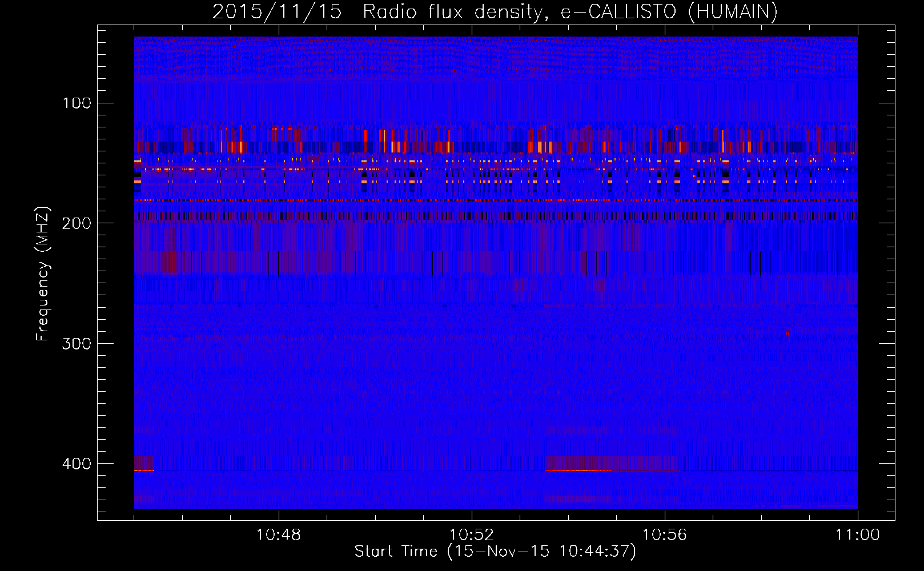Click the Start Time axis label

click(x=495, y=552)
